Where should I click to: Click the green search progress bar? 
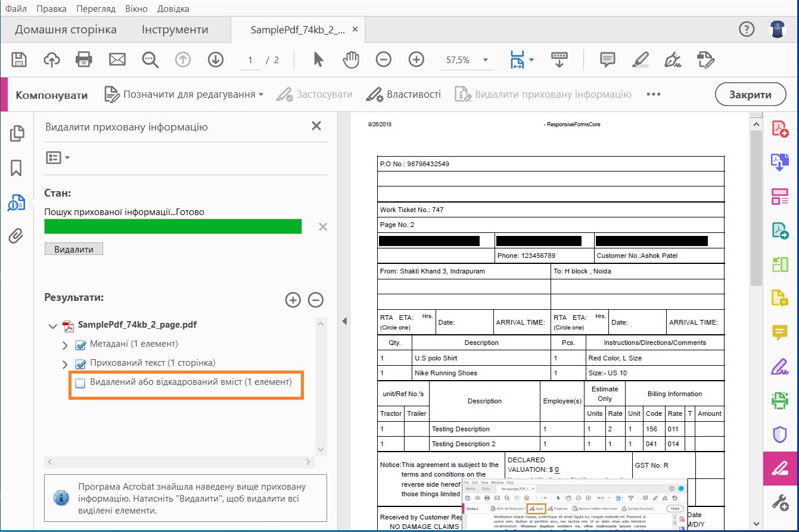pyautogui.click(x=173, y=226)
